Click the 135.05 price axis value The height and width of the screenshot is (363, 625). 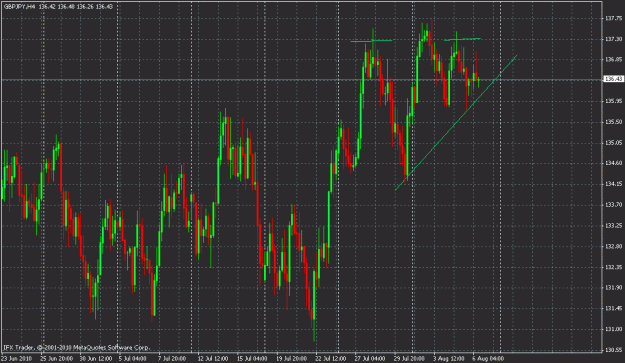pos(614,143)
